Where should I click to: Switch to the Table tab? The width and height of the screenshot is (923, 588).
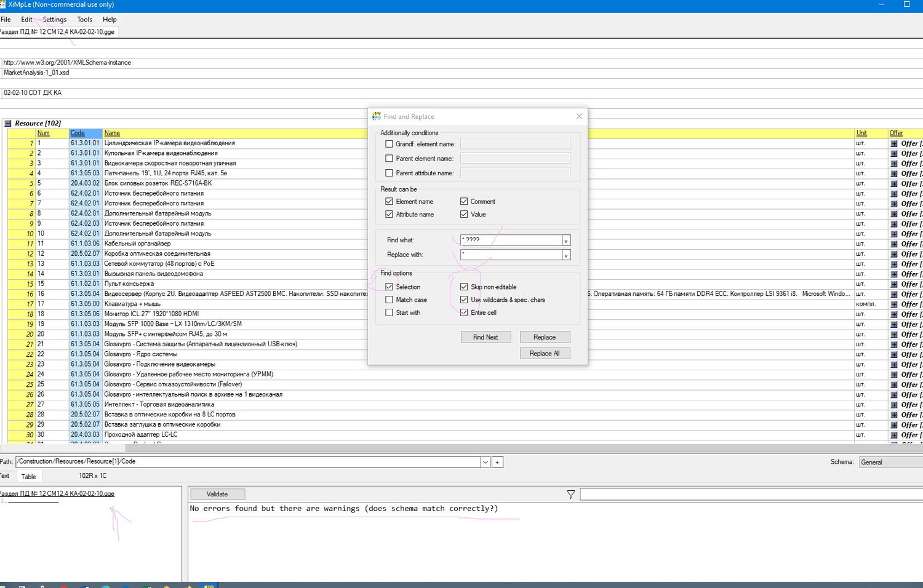coord(28,477)
